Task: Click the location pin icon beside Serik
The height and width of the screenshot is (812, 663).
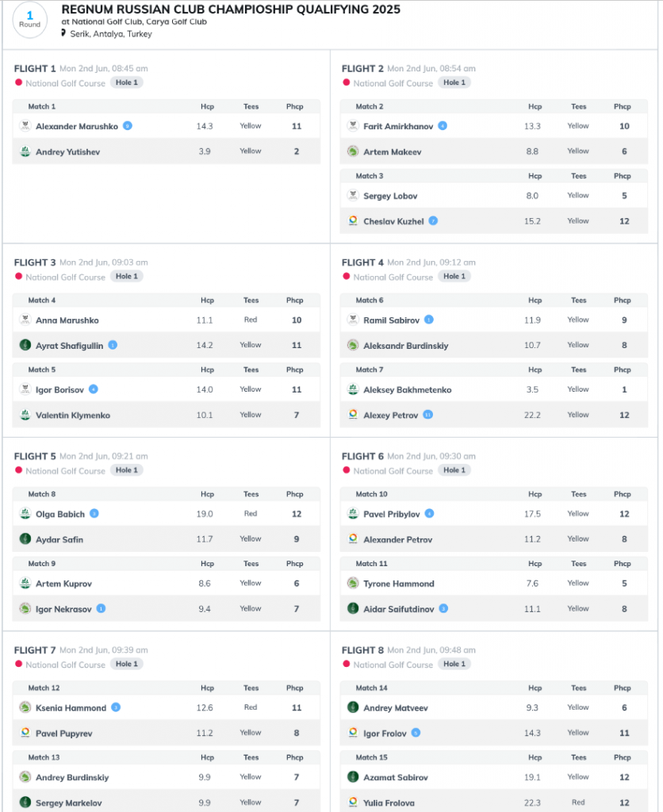Action: pos(63,33)
